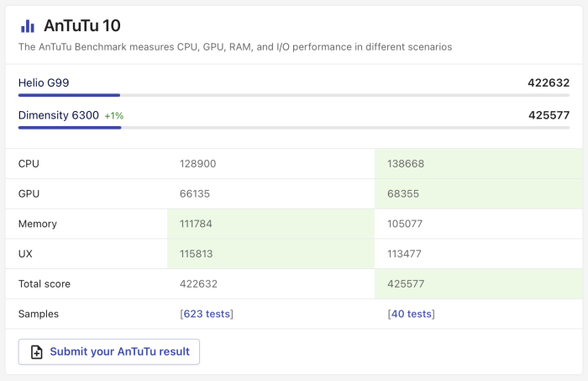Click the CPU row label
Image resolution: width=588 pixels, height=381 pixels.
(x=29, y=163)
